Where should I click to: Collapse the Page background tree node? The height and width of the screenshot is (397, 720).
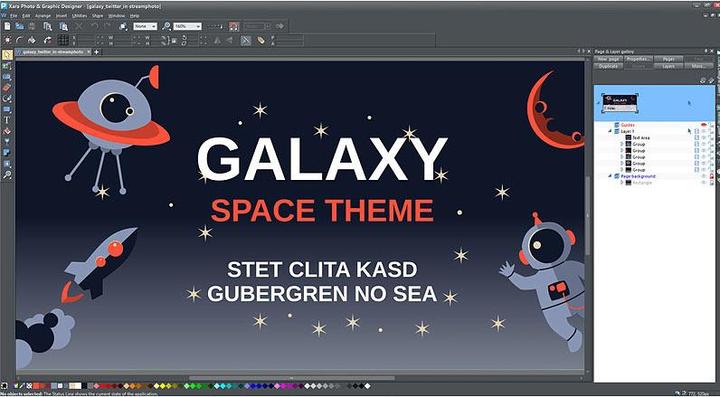pyautogui.click(x=610, y=176)
